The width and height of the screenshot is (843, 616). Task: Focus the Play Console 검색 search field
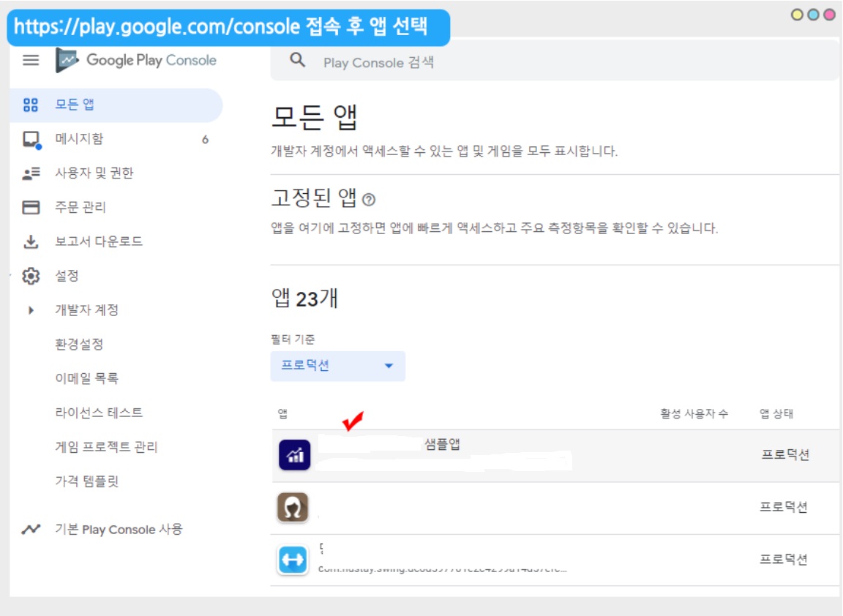point(554,61)
